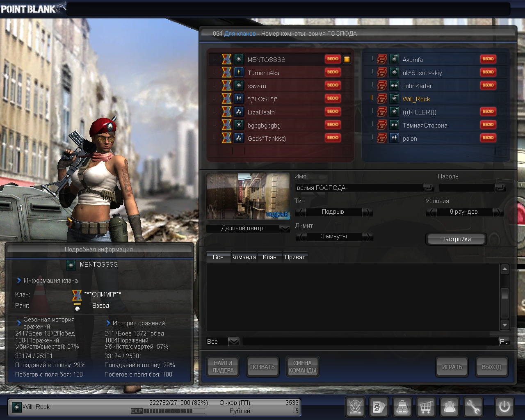
Task: Open the clan emblem menu icon
Action: pos(355,407)
